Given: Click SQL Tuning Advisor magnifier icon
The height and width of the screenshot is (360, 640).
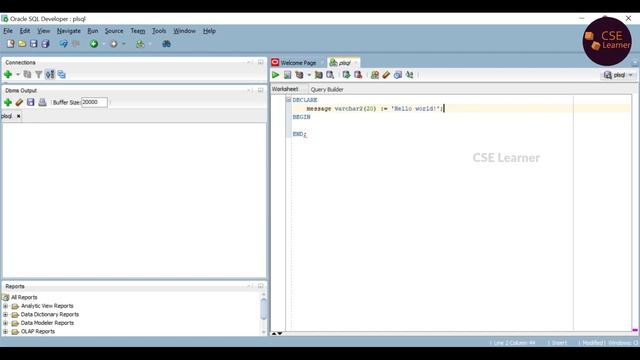Looking at the screenshot, I should click(330, 75).
